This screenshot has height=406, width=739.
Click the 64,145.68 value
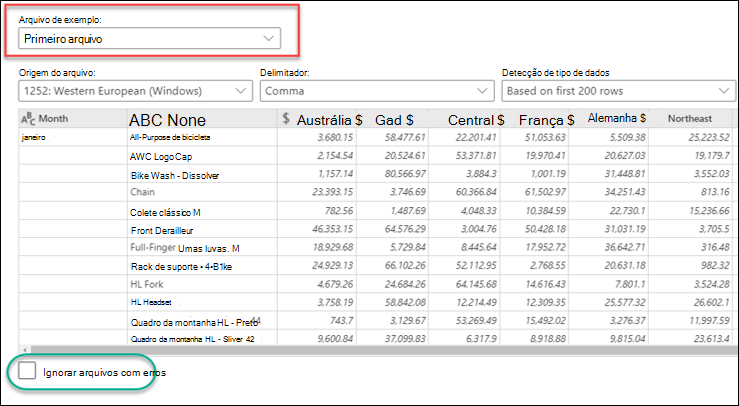click(476, 284)
